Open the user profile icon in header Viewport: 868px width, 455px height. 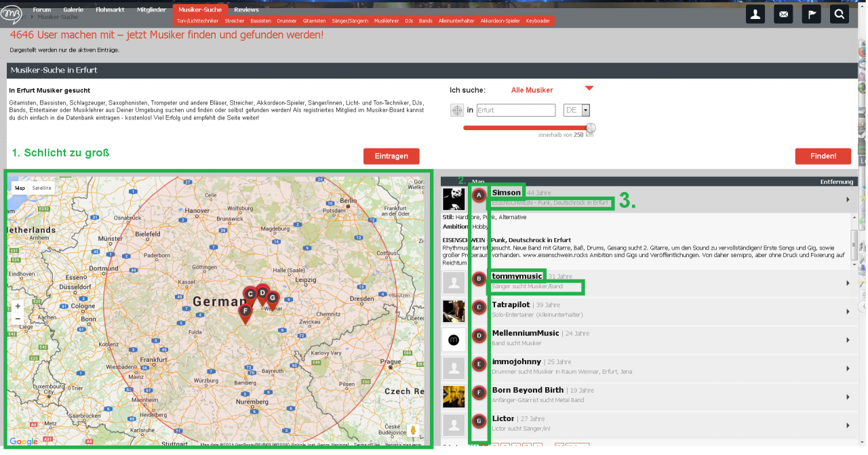tap(756, 14)
